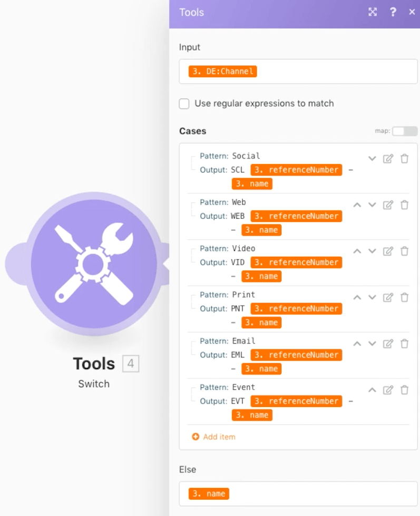Delete the Event case
Screen dimensions: 420x516
(405, 390)
